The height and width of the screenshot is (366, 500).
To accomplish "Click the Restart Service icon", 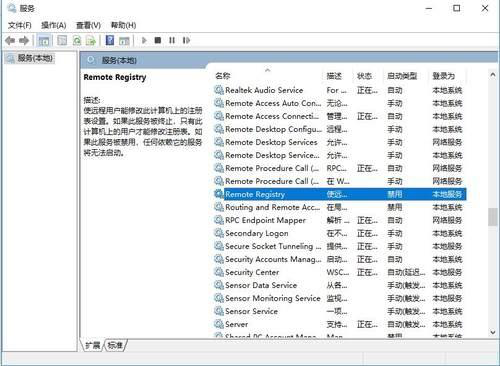I will tap(186, 40).
